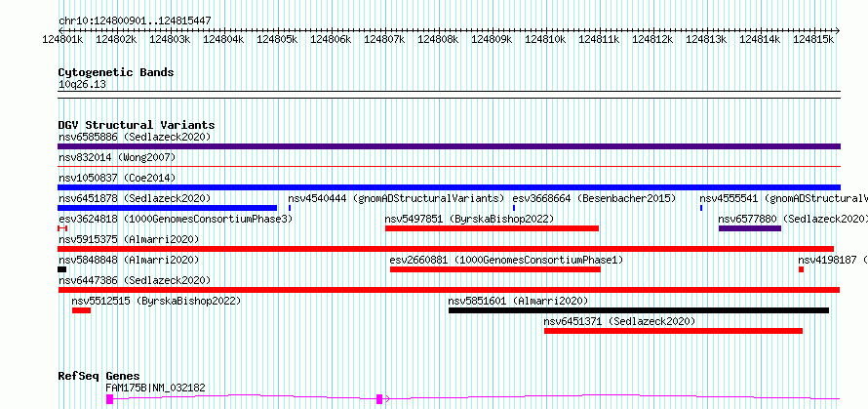
Task: Click the RefSeq Genes track title
Action: coord(99,376)
